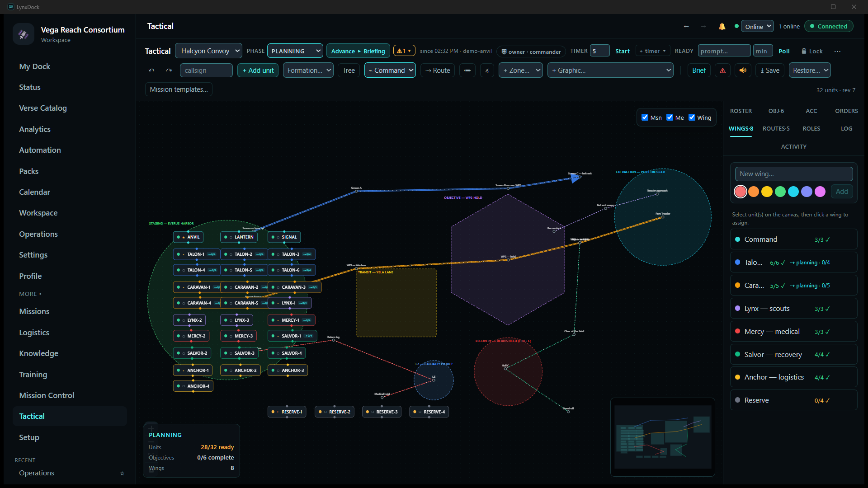Screen dimensions: 868x488
Task: Uncheck the Me overlay checkbox
Action: click(x=670, y=117)
